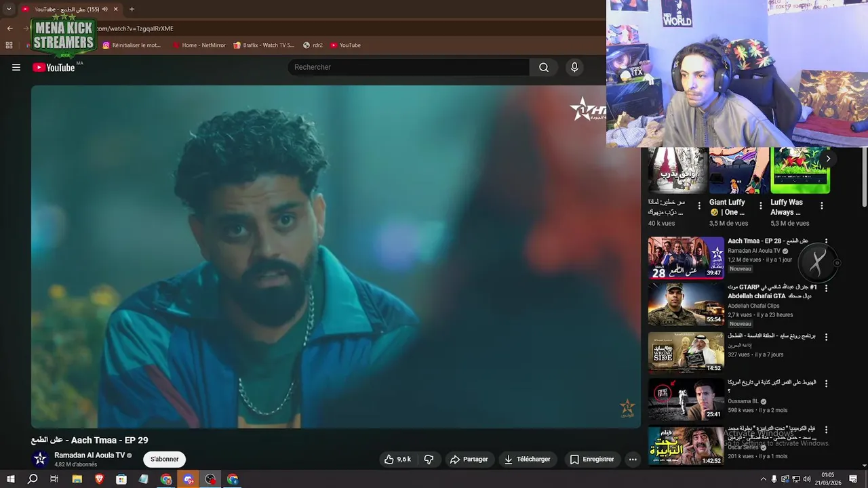Open the Giant Luffy thumbnail
The width and height of the screenshot is (868, 488).
click(739, 170)
